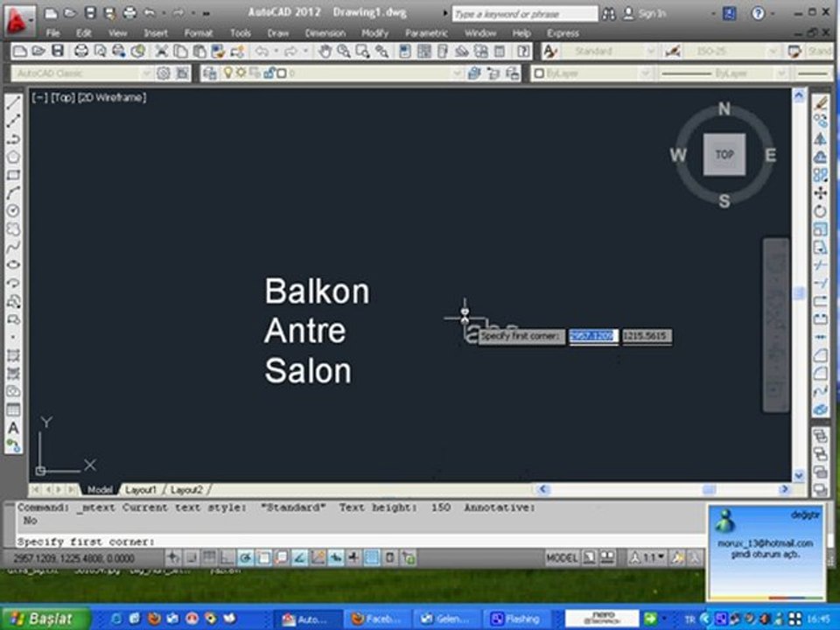Click the Cut scissors icon
Viewport: 840px width, 630px height.
pos(161,52)
